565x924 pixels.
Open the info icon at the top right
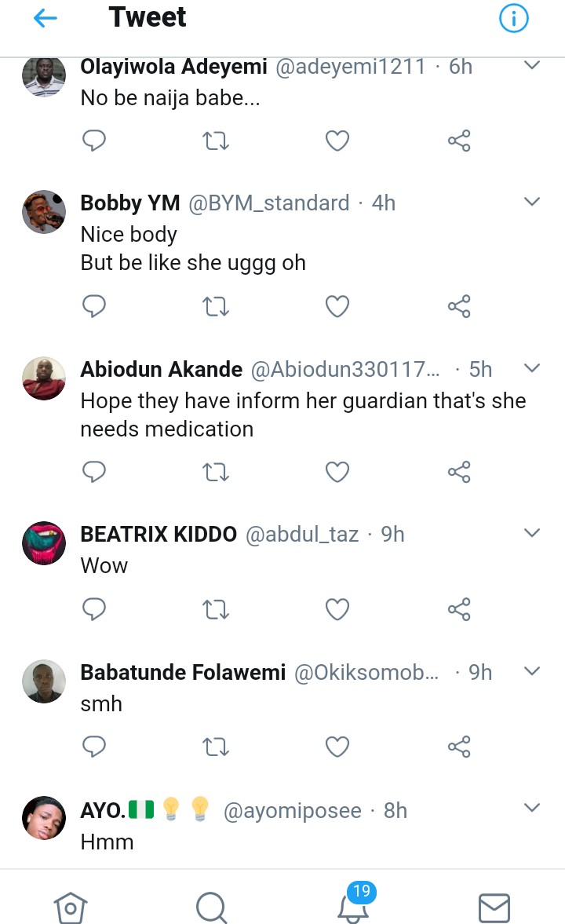(x=514, y=19)
